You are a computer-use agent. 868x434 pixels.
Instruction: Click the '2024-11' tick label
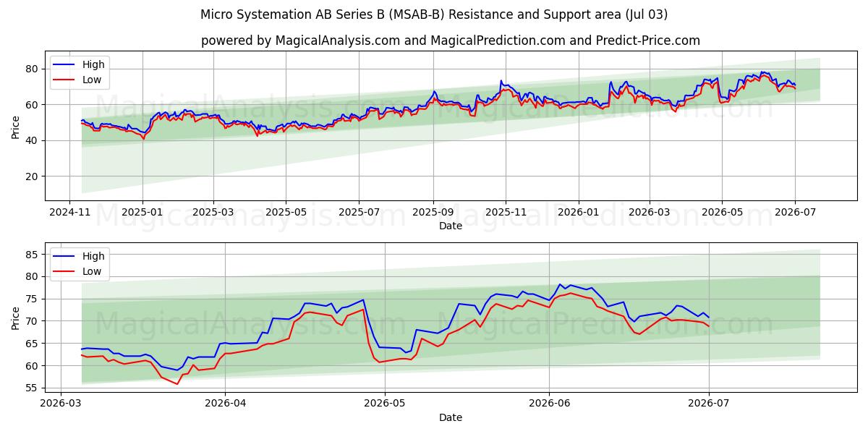[x=69, y=213]
